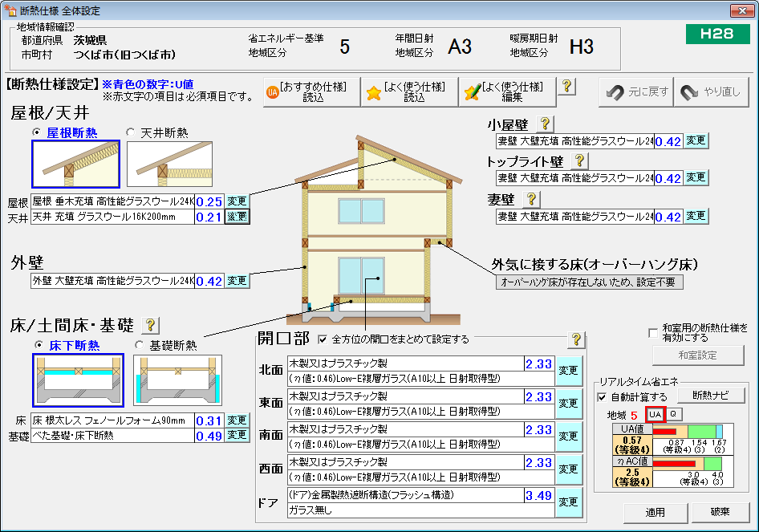Click 屋根 U値 0.25

pyautogui.click(x=209, y=201)
